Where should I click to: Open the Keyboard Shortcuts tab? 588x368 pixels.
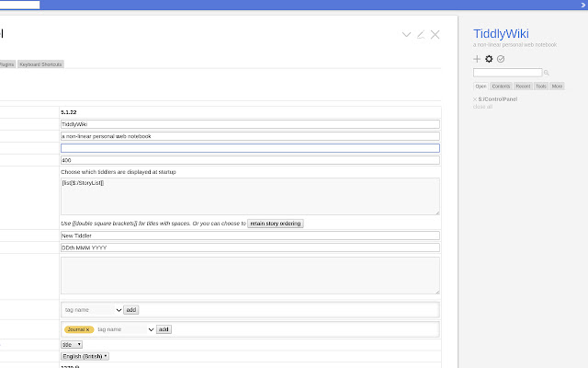40,64
